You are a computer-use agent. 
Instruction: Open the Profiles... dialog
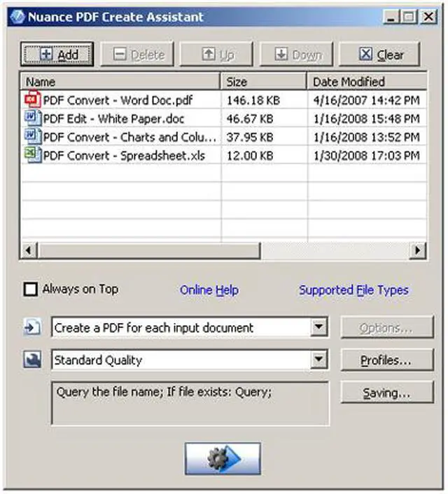click(387, 359)
